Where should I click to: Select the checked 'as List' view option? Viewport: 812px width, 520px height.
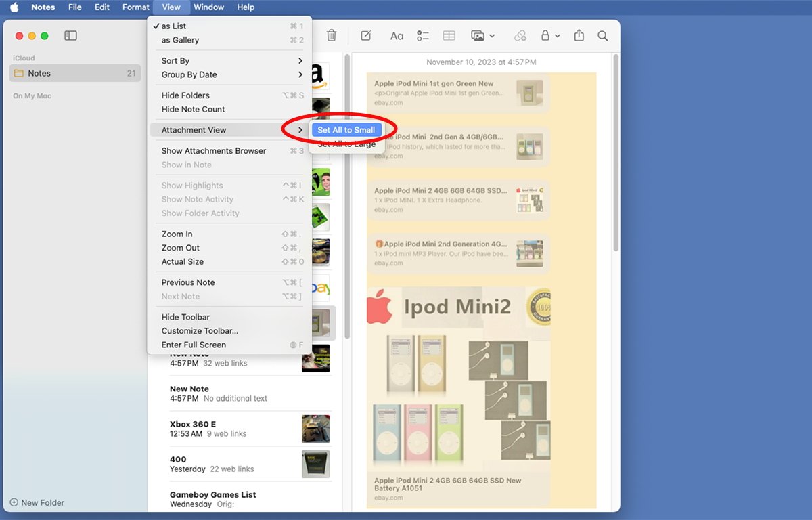click(175, 26)
